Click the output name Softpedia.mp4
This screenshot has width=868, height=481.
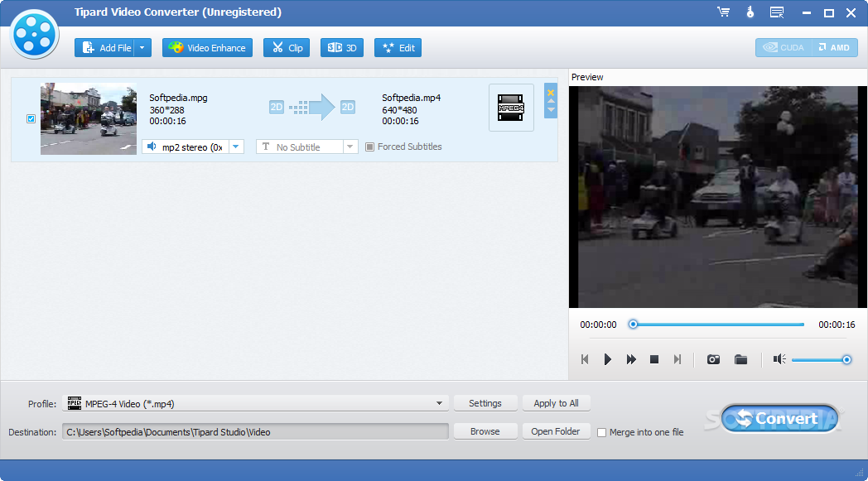[x=412, y=98]
